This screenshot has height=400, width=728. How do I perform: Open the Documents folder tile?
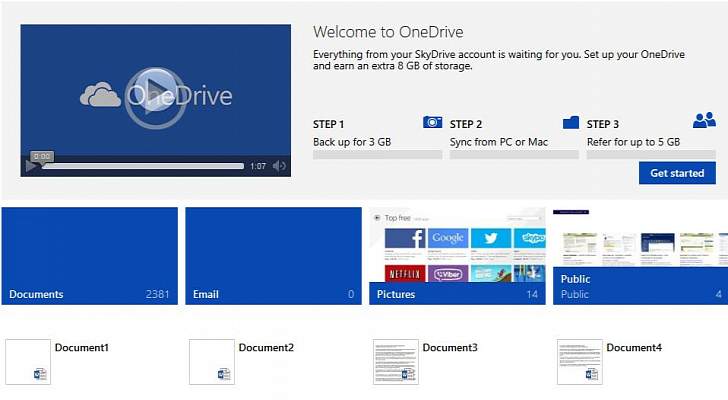click(x=90, y=256)
